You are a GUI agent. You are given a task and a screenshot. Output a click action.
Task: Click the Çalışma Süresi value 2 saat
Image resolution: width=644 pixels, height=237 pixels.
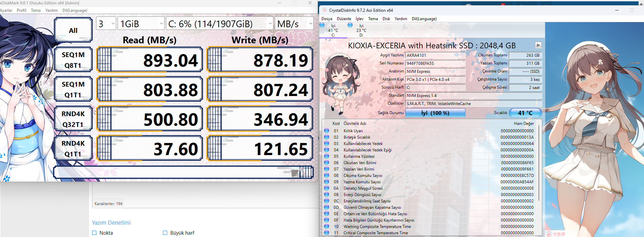(x=525, y=87)
